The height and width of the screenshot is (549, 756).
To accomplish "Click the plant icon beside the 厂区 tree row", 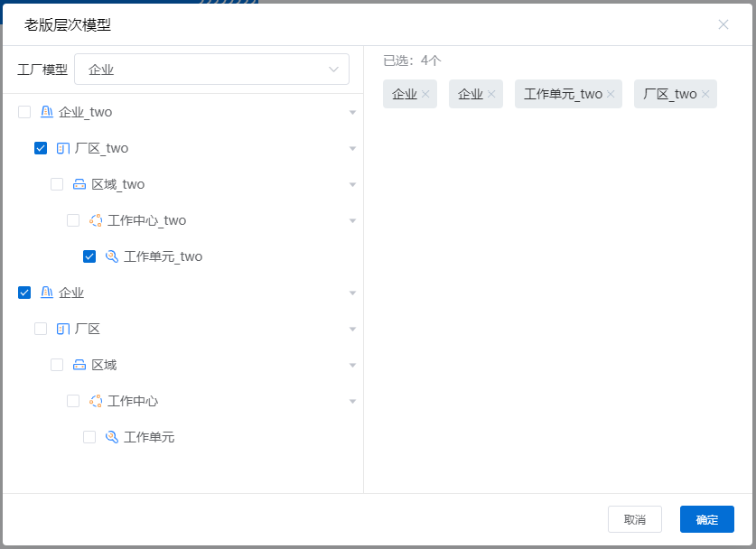I will (x=63, y=329).
